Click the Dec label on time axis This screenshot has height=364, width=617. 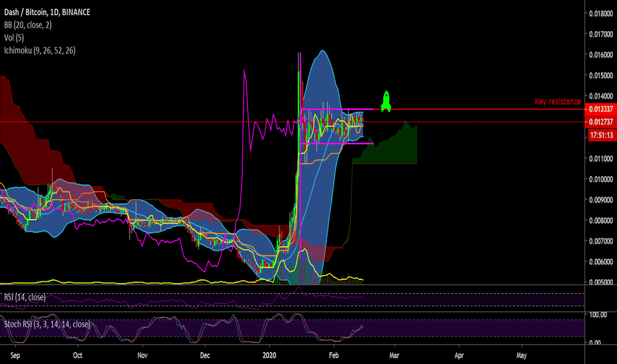205,355
